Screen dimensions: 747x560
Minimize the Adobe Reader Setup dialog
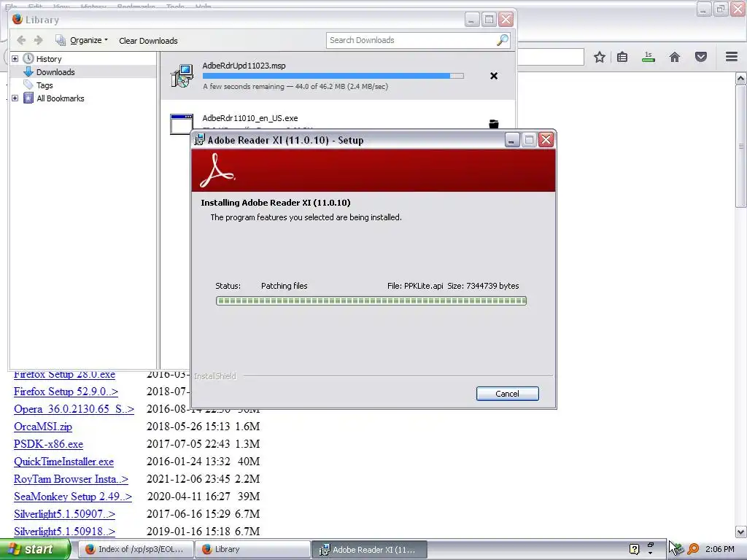[511, 140]
